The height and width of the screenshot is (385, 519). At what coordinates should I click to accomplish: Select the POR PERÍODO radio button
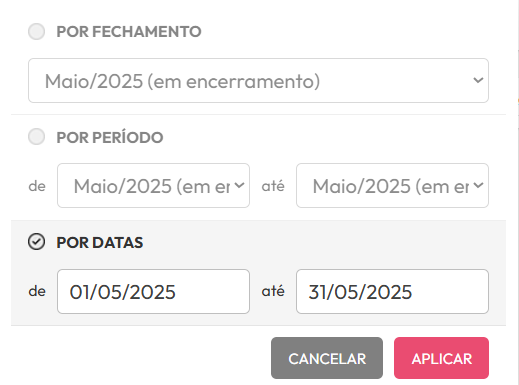click(x=36, y=137)
